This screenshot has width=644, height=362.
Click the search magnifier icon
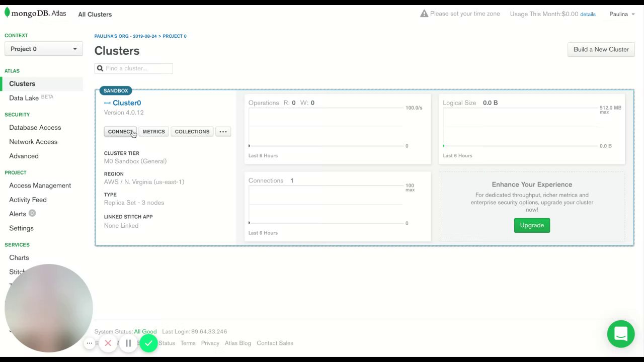[x=100, y=68]
